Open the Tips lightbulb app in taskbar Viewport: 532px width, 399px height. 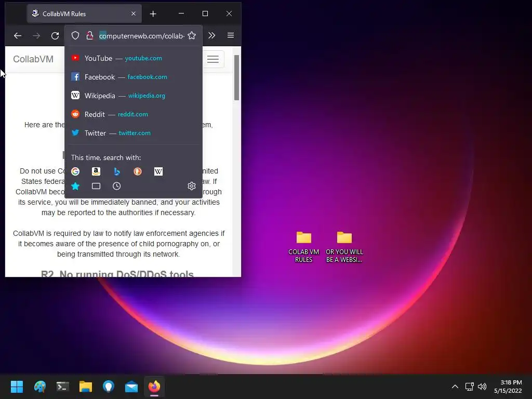109,387
